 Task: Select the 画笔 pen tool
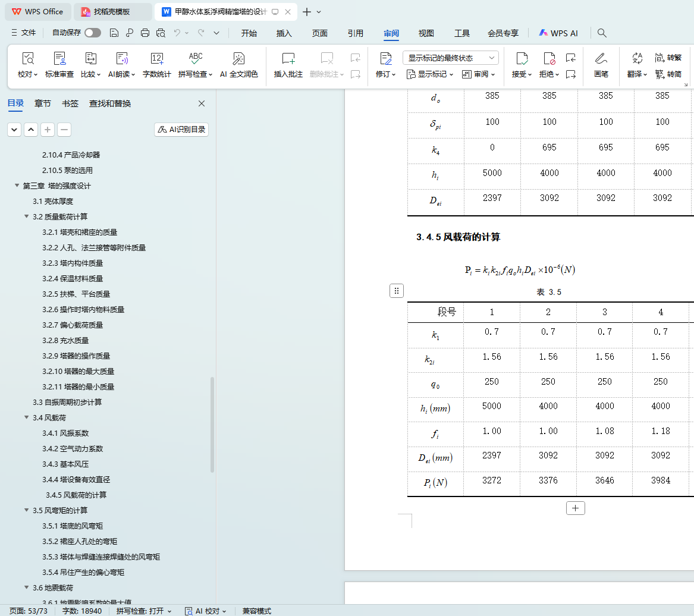point(601,58)
